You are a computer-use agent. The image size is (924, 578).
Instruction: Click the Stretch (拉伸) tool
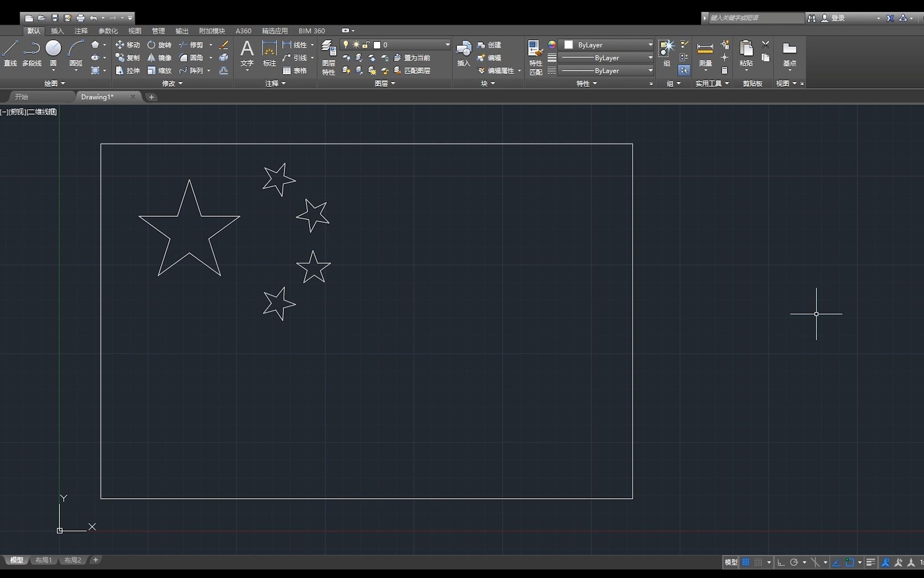[128, 71]
